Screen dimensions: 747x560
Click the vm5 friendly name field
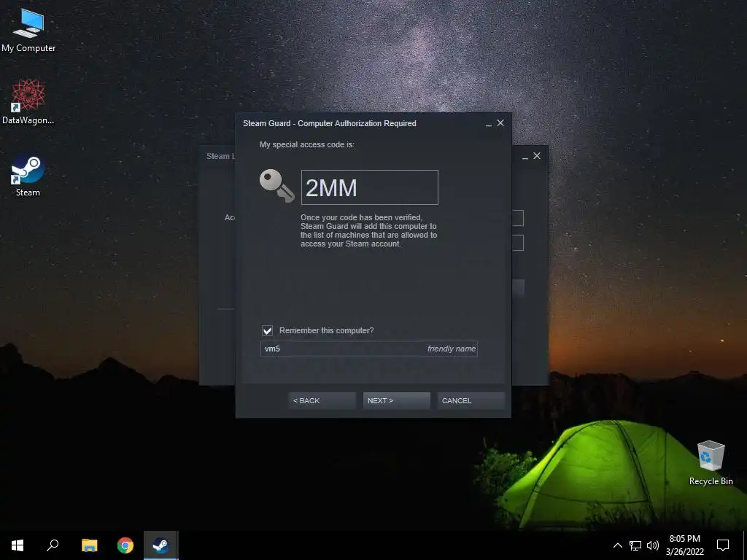tap(368, 349)
